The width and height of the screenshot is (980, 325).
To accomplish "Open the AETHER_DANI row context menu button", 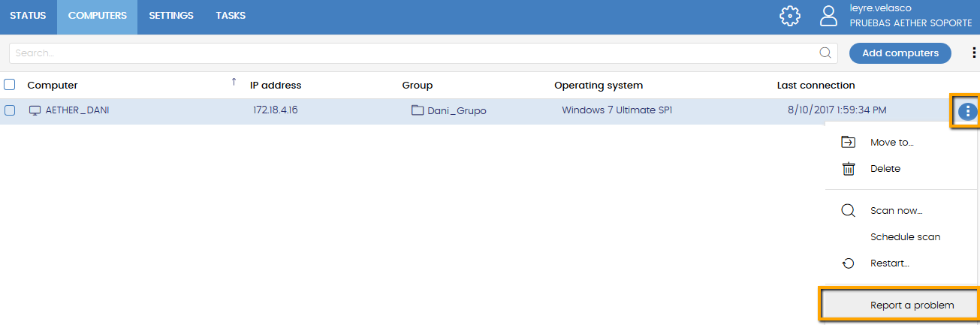I will point(968,112).
